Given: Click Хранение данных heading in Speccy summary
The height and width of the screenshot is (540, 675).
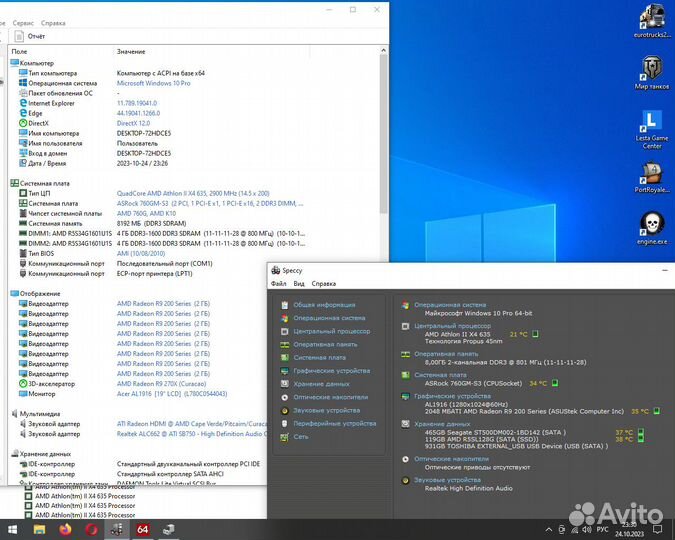Looking at the screenshot, I should point(442,424).
